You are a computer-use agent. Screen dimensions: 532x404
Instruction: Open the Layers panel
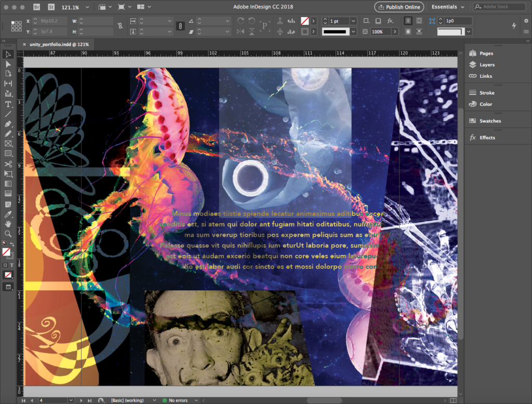coord(487,65)
